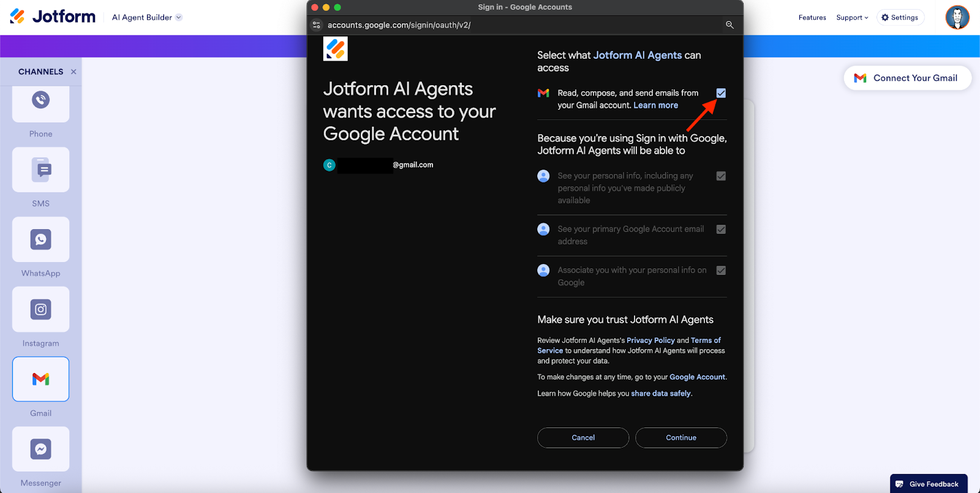This screenshot has width=980, height=493.
Task: Click the Jotform app logo in consent dialog
Action: point(336,49)
